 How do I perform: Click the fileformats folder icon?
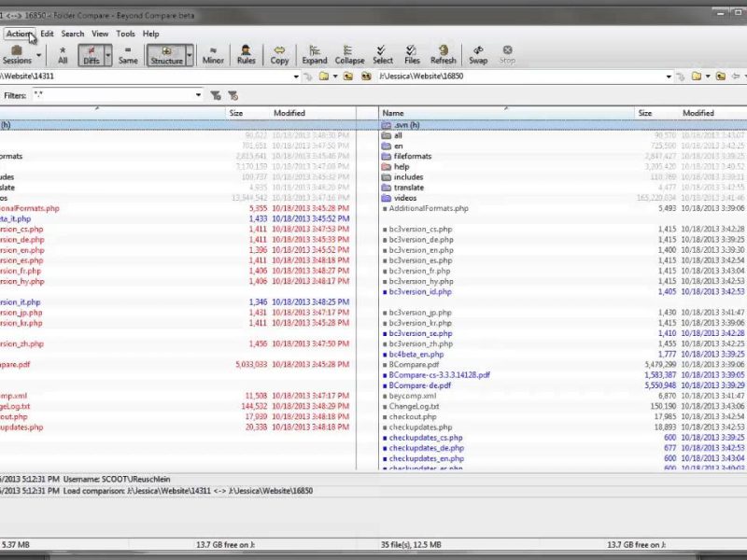tap(387, 156)
